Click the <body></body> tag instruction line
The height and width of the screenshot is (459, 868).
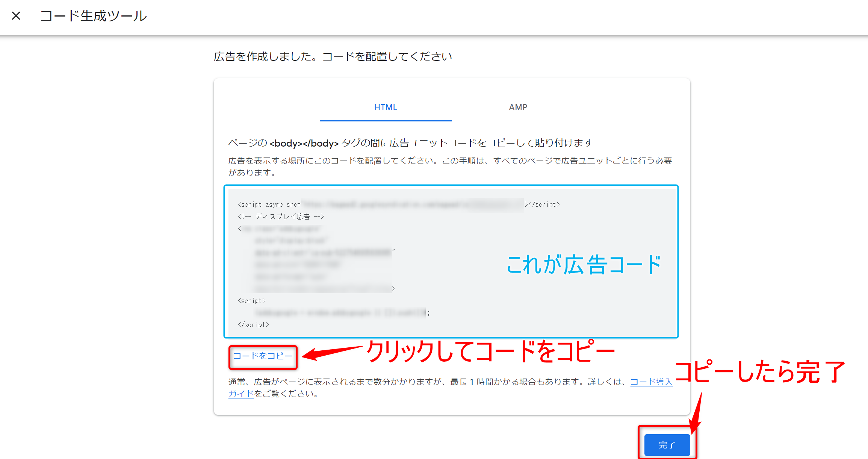[x=410, y=143]
